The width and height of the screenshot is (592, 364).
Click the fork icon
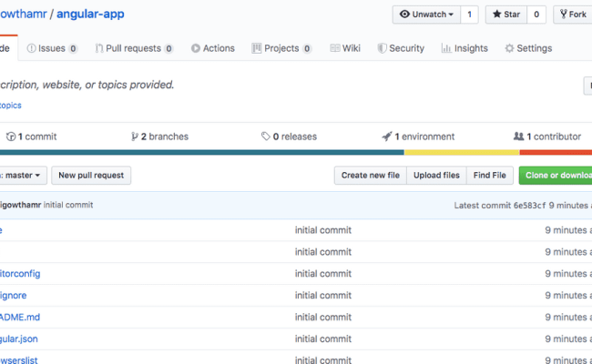click(563, 15)
